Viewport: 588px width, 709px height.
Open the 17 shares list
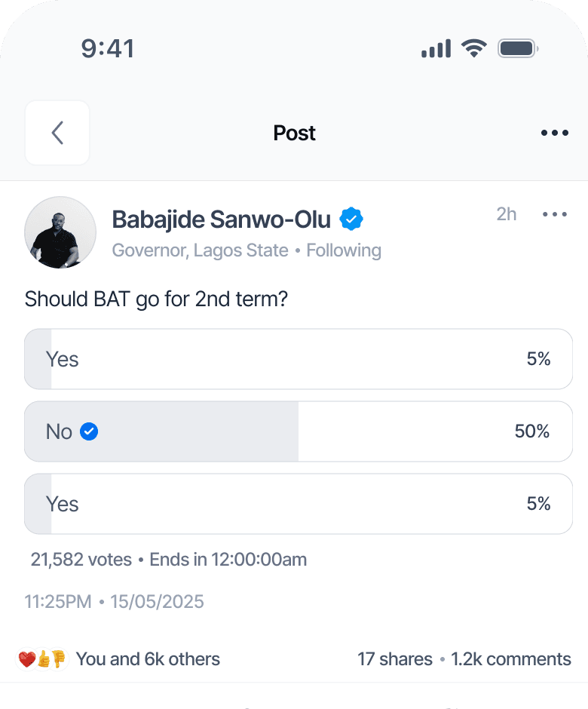(394, 659)
